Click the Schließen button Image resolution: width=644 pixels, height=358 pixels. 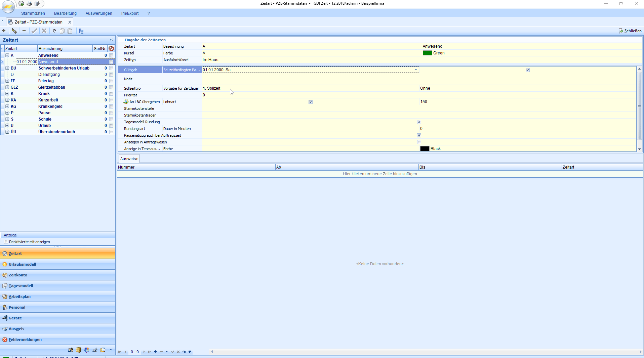click(x=630, y=31)
